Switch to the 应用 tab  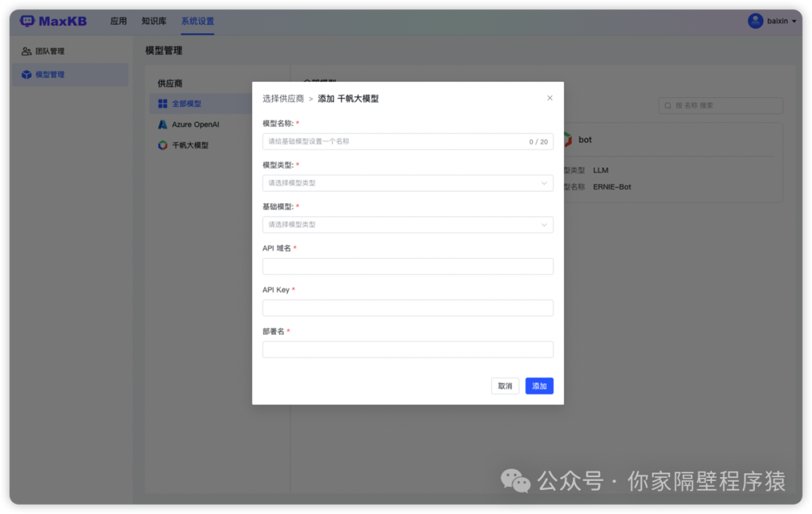tap(118, 20)
